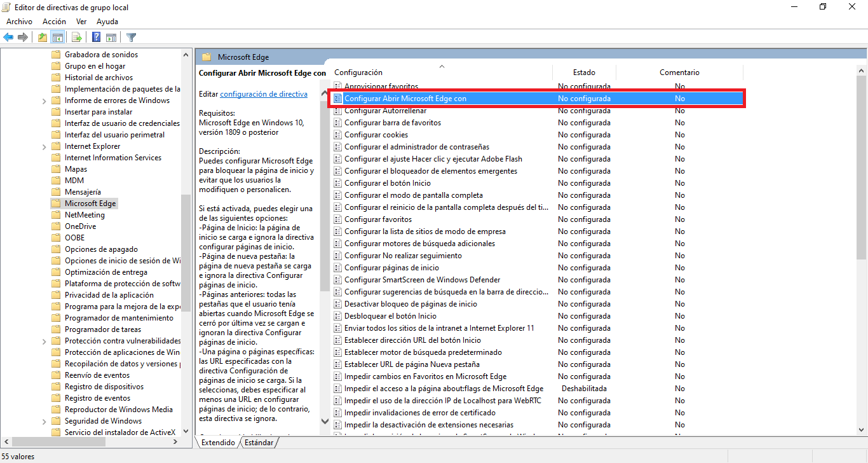Click the policy icon beside Configurar cookies
Image resolution: width=868 pixels, height=463 pixels.
(338, 135)
